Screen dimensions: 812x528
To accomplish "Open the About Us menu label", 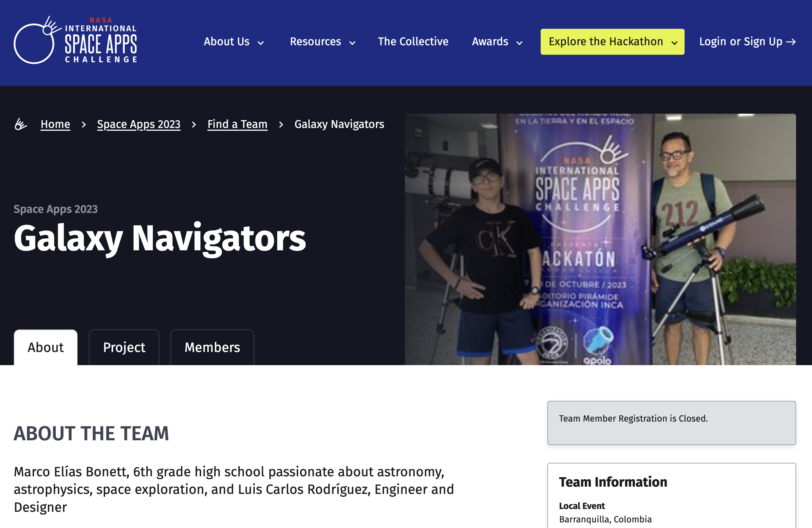I will point(227,42).
